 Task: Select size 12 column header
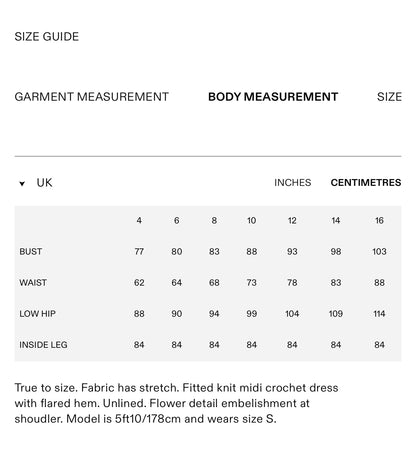(x=292, y=220)
